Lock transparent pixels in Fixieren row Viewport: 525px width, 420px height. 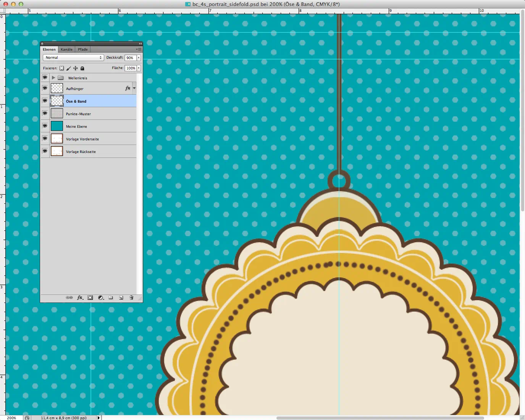(61, 68)
